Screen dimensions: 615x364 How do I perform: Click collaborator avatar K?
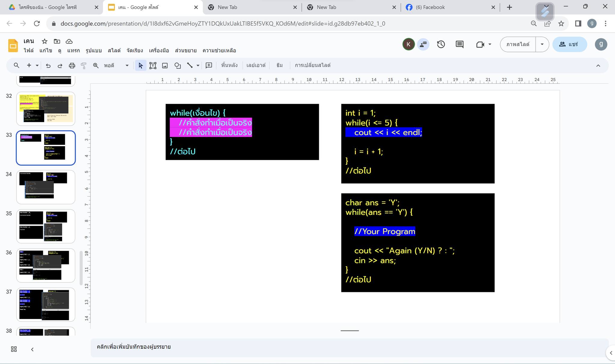click(408, 44)
